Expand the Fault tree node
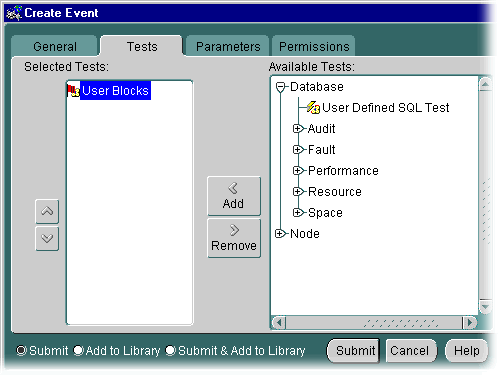This screenshot has height=375, width=498. point(297,150)
